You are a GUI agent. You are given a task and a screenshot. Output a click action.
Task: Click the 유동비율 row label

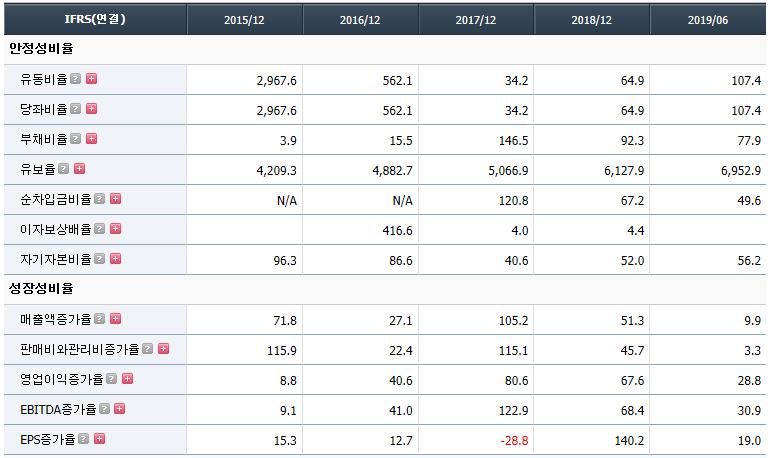tap(43, 79)
